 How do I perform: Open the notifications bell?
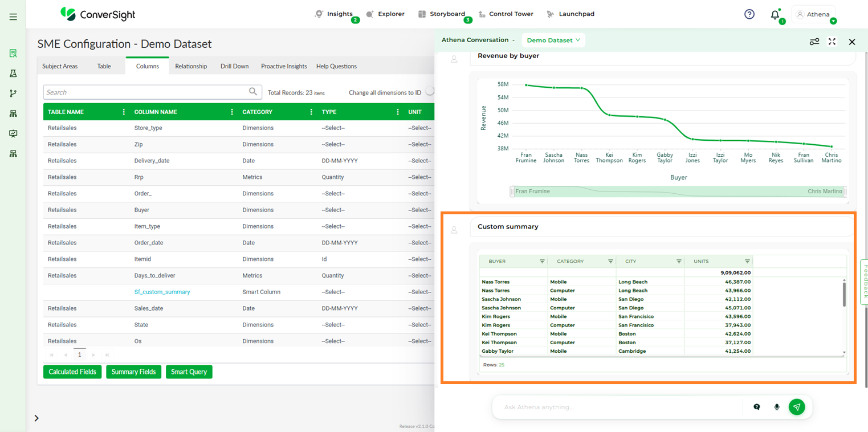(x=775, y=15)
